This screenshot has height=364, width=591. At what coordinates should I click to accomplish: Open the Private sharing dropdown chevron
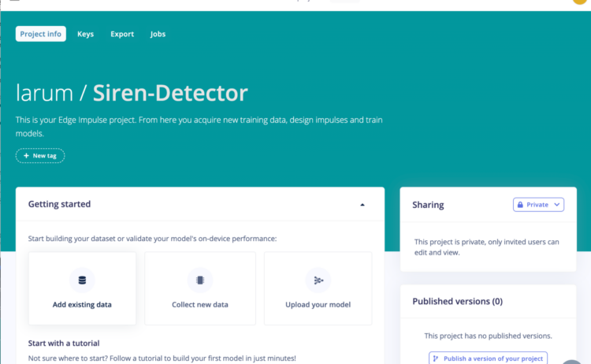coord(557,205)
